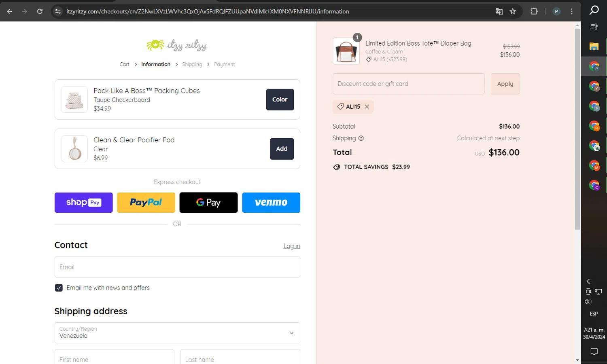Check out with Google Pay
Image resolution: width=607 pixels, height=364 pixels.
click(x=208, y=203)
